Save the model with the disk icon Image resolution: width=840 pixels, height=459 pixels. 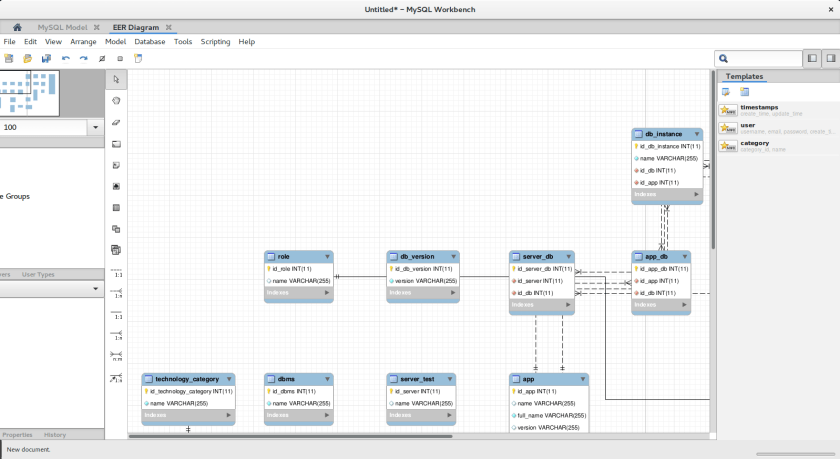pyautogui.click(x=46, y=58)
